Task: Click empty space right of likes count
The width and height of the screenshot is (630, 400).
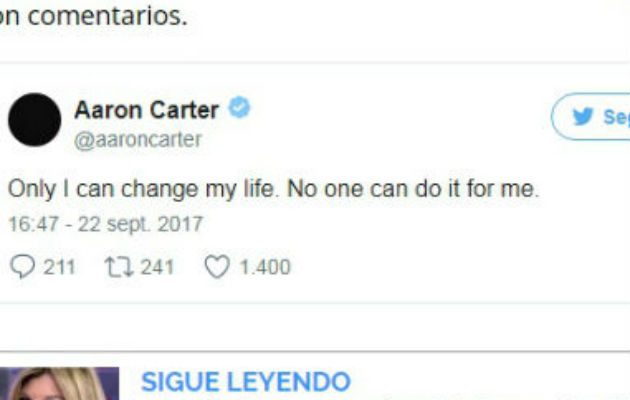Action: 442,267
